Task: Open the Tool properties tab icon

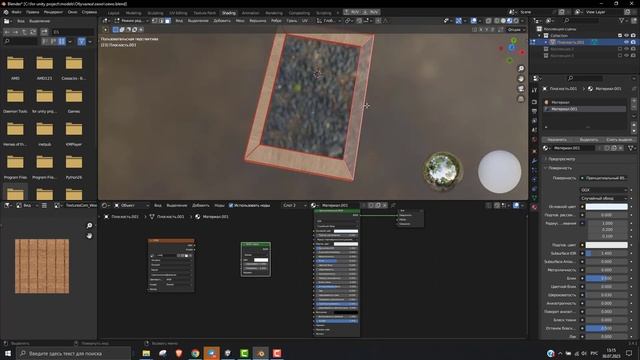Action: click(534, 91)
